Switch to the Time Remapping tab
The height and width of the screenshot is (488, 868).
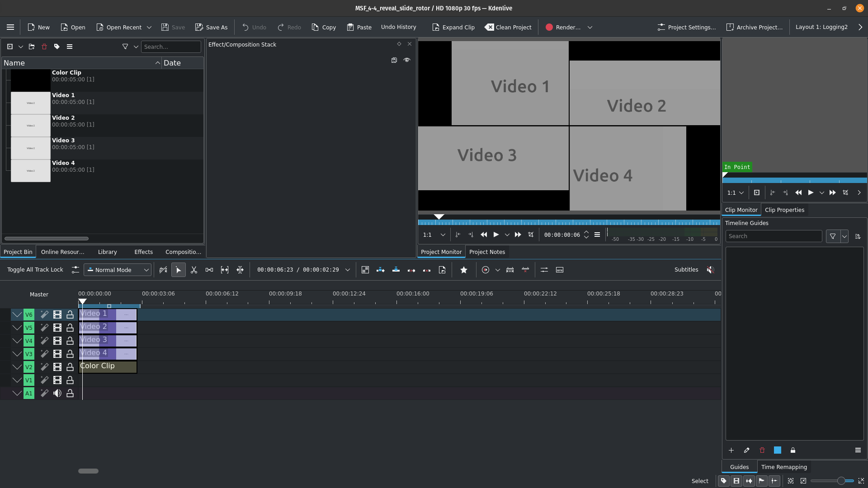click(x=784, y=467)
